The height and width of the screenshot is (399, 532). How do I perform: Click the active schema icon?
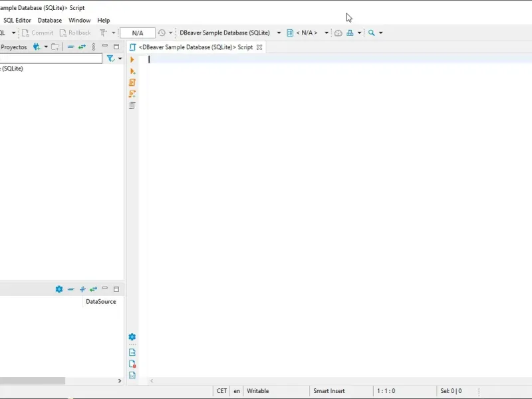290,33
